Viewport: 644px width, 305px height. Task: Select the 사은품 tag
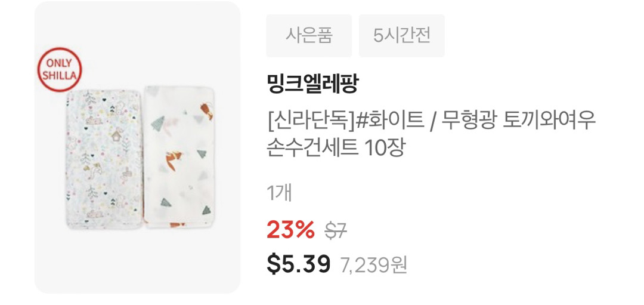tap(309, 36)
